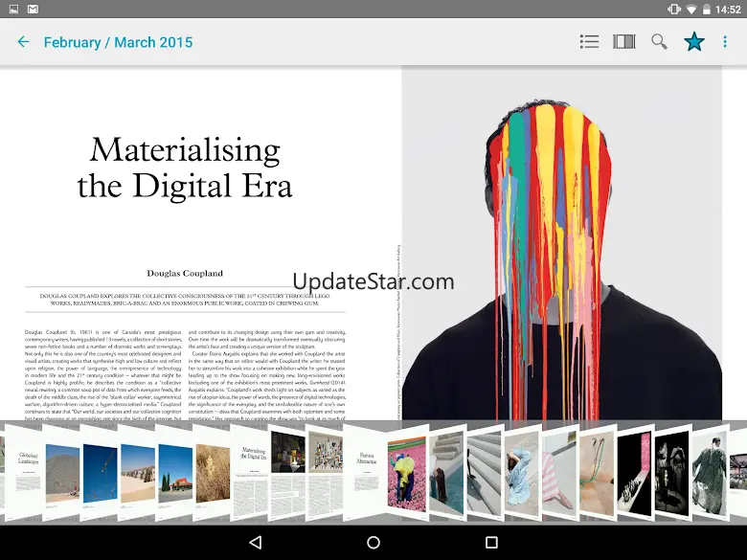Open Android recent apps square button
The width and height of the screenshot is (747, 560).
coord(491,543)
